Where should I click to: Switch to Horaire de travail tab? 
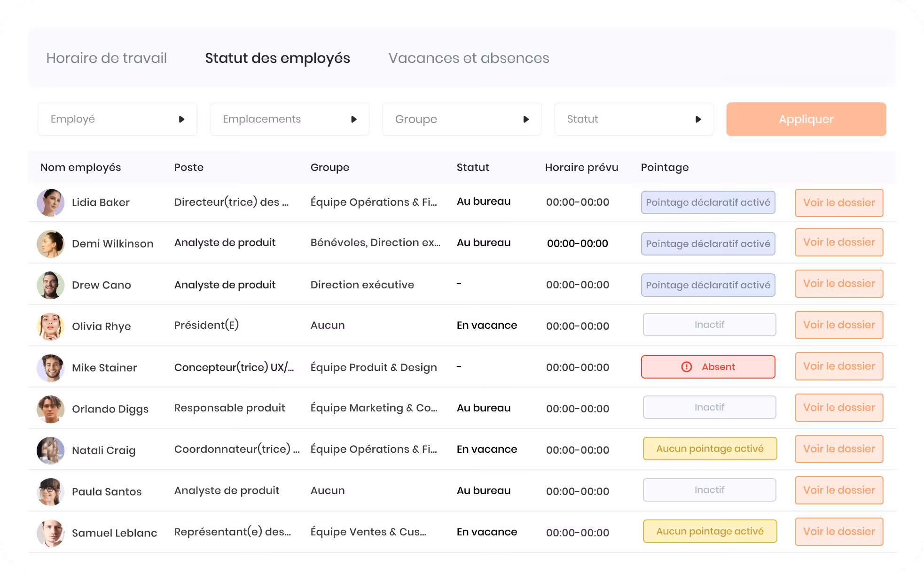coord(106,58)
